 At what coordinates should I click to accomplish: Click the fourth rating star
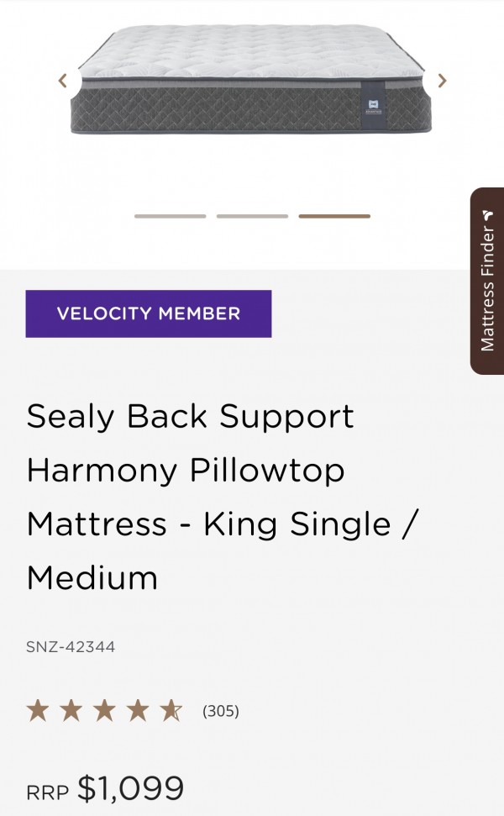point(138,710)
